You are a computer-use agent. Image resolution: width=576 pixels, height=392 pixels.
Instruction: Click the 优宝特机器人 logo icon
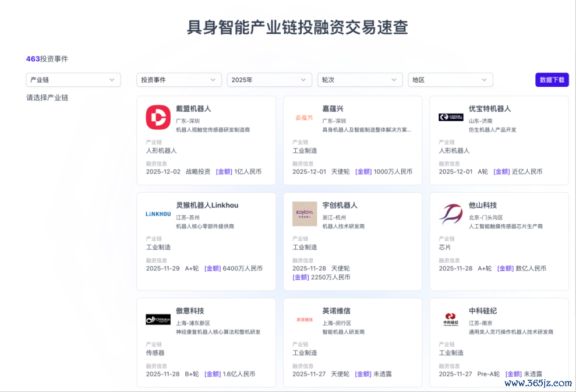451,117
